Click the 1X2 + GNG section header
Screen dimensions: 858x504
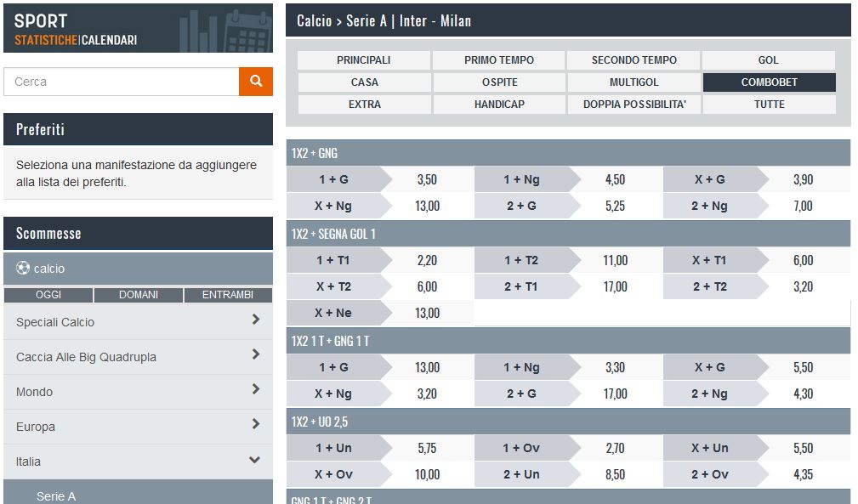click(569, 153)
